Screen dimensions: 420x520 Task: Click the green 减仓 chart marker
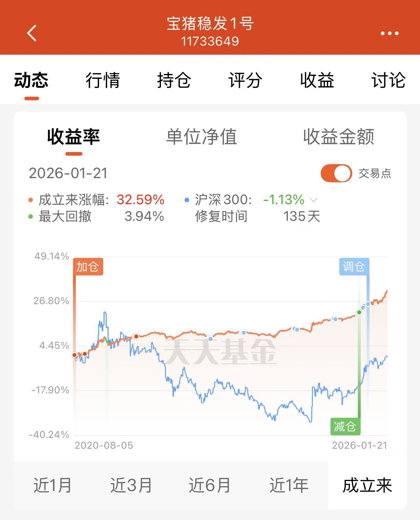(345, 426)
